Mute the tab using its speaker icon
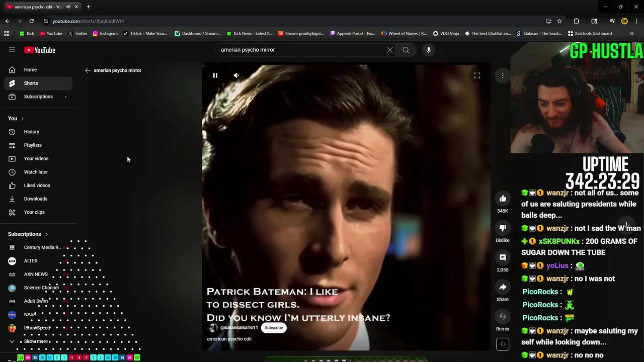 [68, 7]
